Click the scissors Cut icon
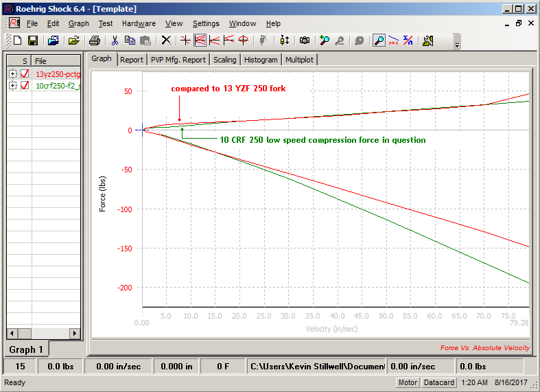The width and height of the screenshot is (540, 392). pos(115,41)
